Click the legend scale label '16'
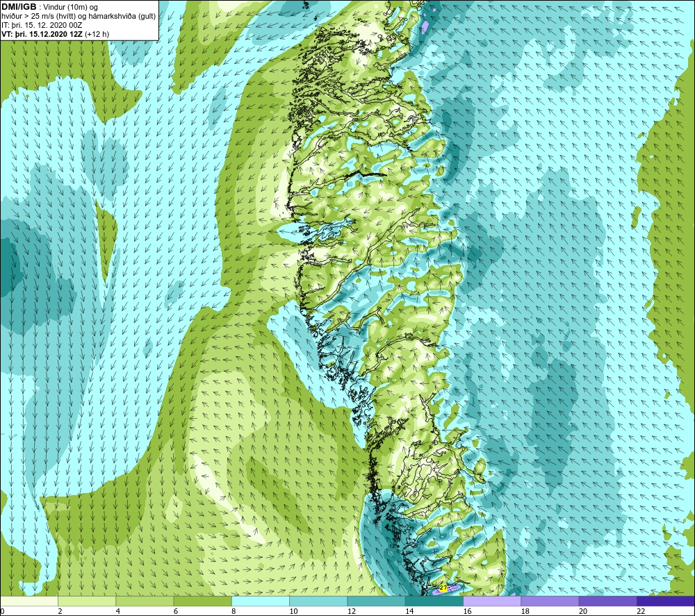This screenshot has width=695, height=616. 467,611
